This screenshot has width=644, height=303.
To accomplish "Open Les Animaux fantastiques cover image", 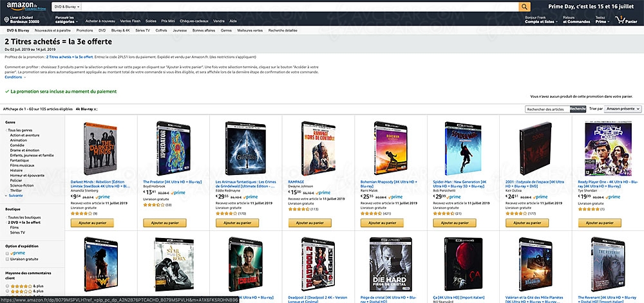I will click(x=245, y=148).
